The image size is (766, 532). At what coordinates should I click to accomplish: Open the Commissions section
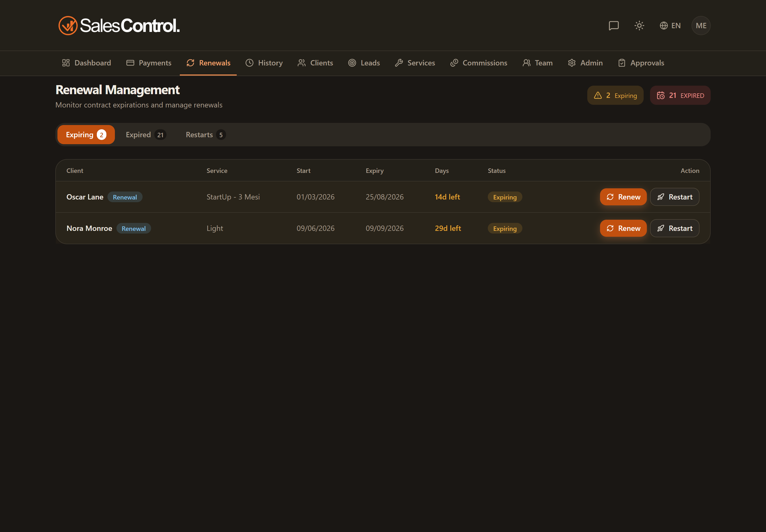(x=478, y=63)
